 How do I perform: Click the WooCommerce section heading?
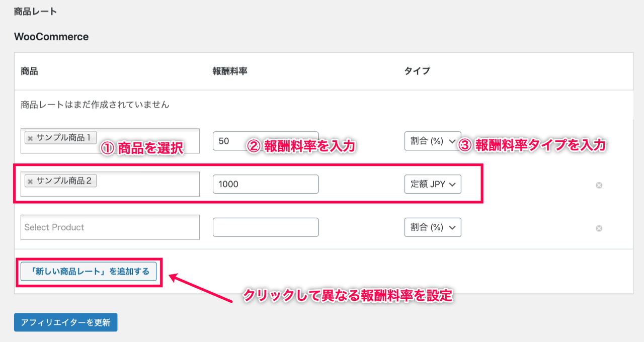(x=51, y=37)
